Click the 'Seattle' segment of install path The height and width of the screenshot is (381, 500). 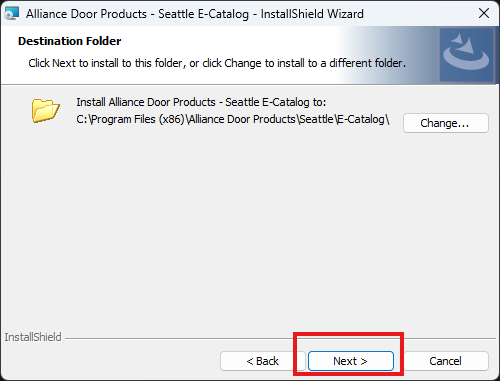[317, 119]
